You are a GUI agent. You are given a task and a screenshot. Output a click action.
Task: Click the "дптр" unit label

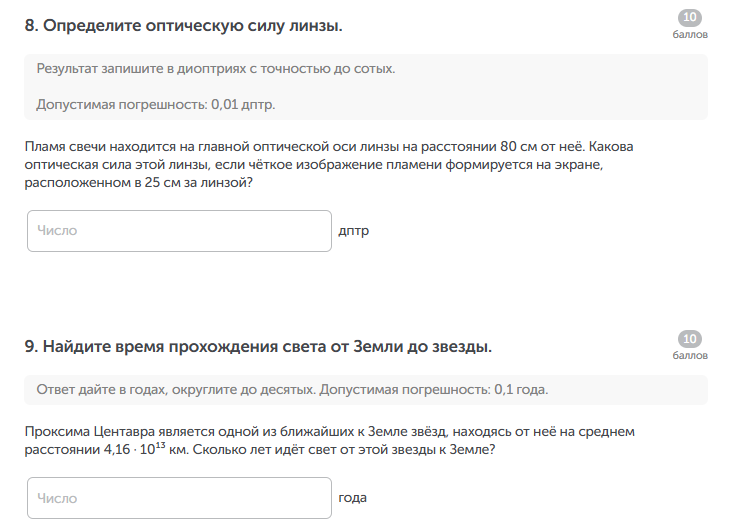tap(354, 231)
